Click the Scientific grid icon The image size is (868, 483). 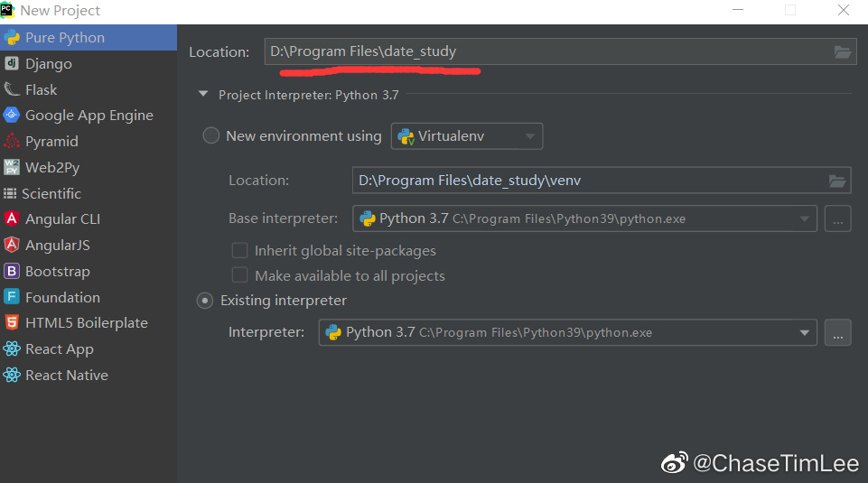pyautogui.click(x=10, y=193)
